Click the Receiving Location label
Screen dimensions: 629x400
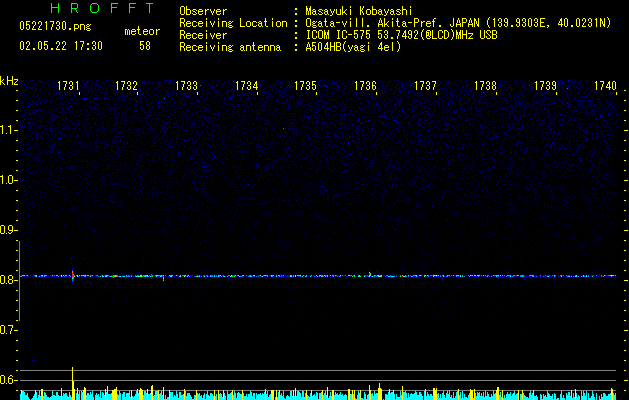click(x=233, y=23)
